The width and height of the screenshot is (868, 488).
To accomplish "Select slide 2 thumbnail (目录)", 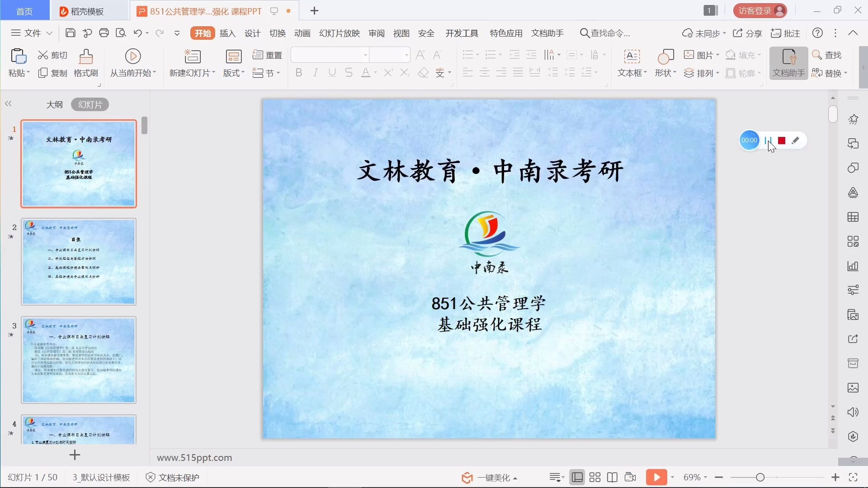I will click(x=79, y=262).
